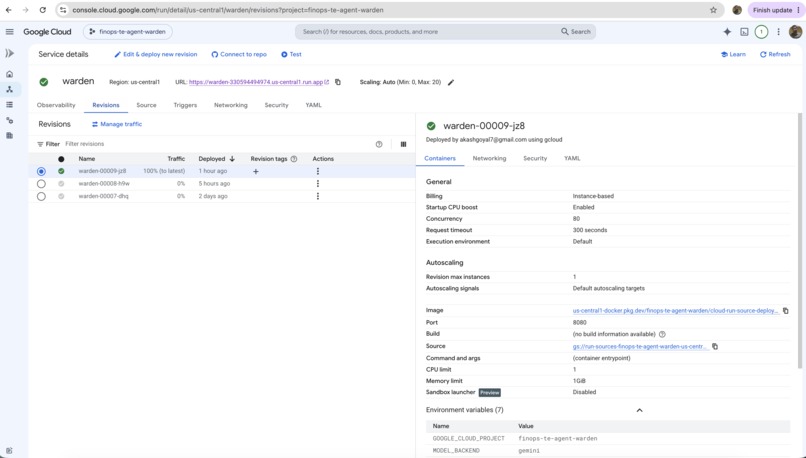Open the Google Cloud navigation menu
Viewport: 806px width, 458px height.
[9, 32]
